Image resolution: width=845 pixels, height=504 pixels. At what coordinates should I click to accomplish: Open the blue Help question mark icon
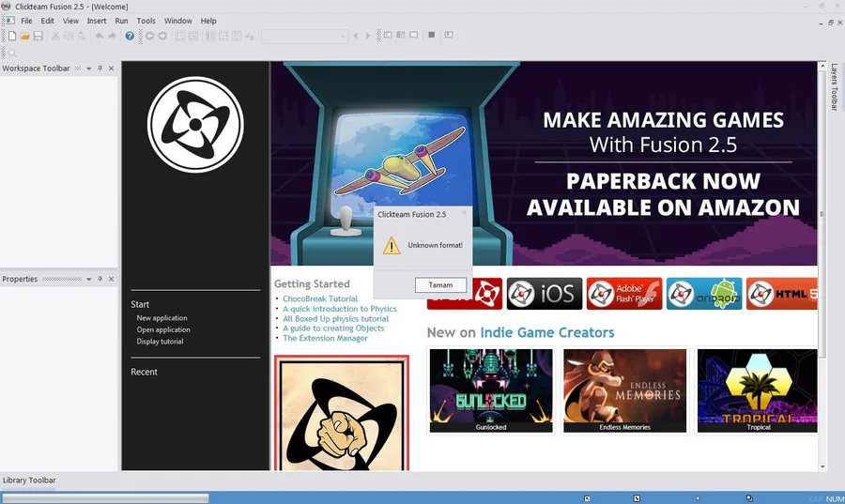[x=130, y=36]
